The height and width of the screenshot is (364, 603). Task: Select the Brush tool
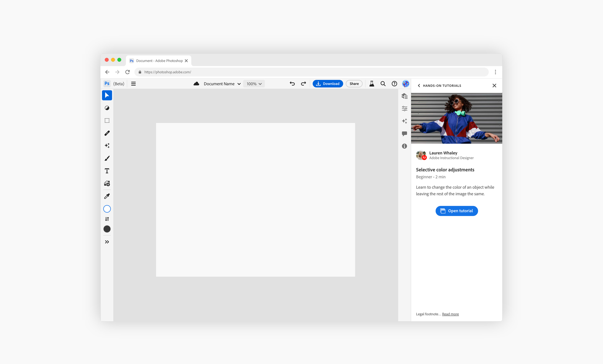tap(107, 158)
